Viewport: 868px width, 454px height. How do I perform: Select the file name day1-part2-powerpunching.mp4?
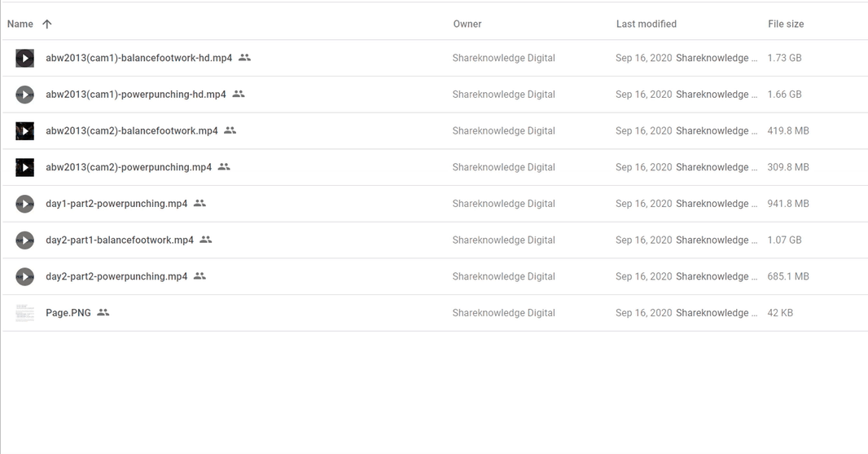click(116, 204)
